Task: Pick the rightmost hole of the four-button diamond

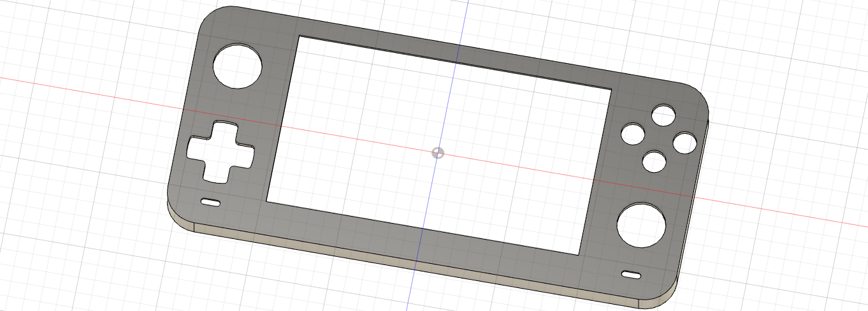Action: click(684, 143)
